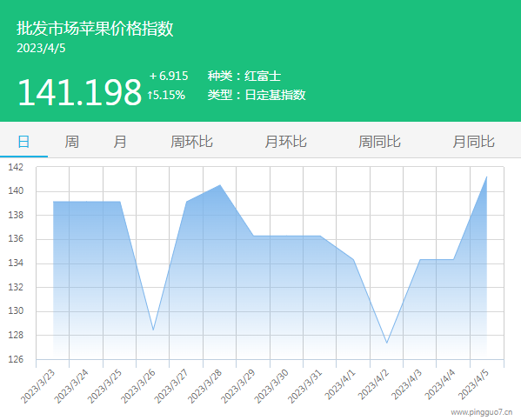Click the 批发市场苹果价格指数 title
Viewport: 521px width, 420px height.
click(x=95, y=28)
